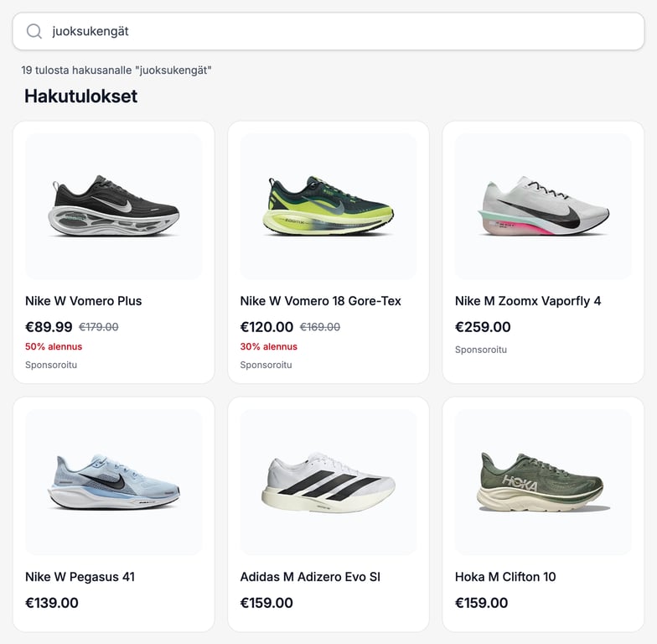
Task: Open the Nike W Vomero 18 Gore-Tex image
Action: point(328,206)
